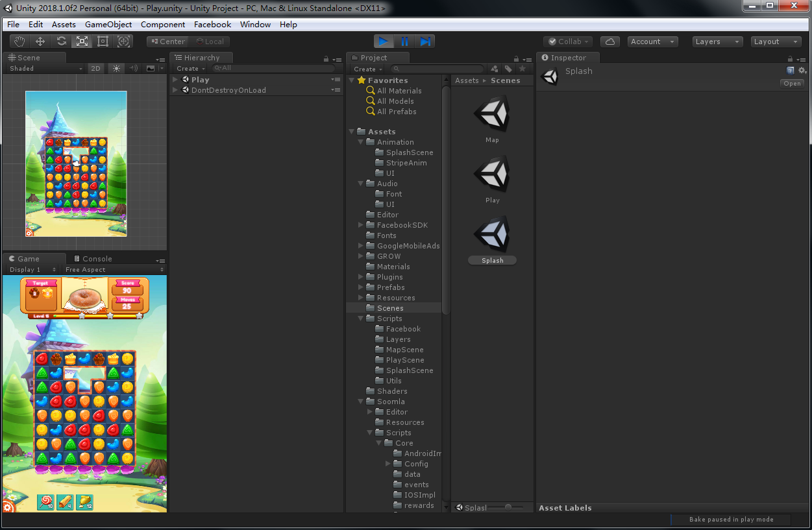
Task: Expand the Play scene in Hierarchy
Action: 175,80
